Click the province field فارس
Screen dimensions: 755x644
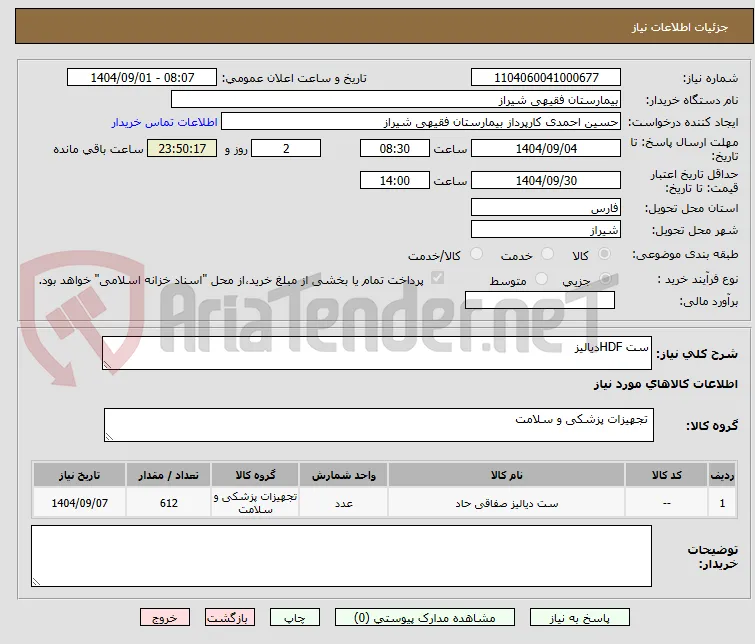(x=546, y=208)
